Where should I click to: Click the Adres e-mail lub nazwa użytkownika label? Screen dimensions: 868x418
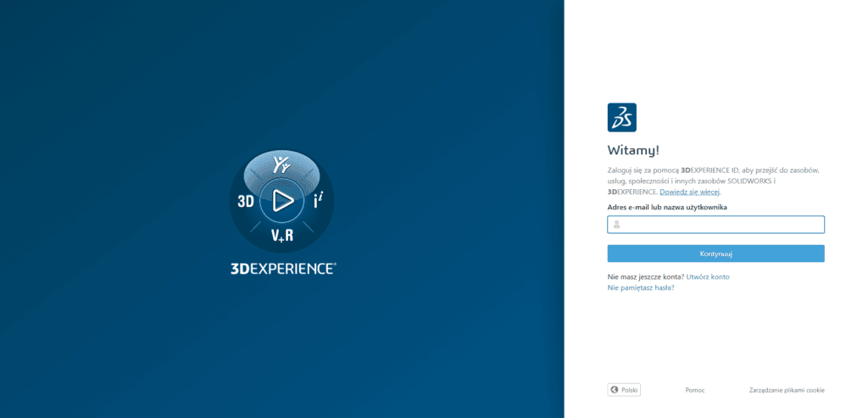(667, 207)
